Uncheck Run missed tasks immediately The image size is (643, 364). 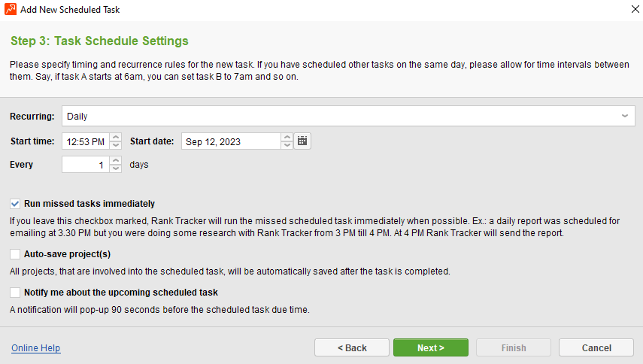click(15, 204)
